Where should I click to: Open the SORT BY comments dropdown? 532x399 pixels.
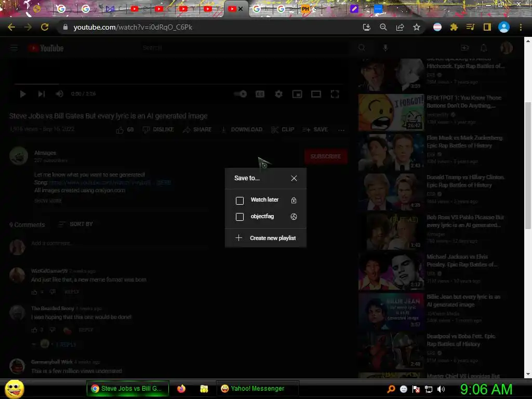click(x=75, y=224)
